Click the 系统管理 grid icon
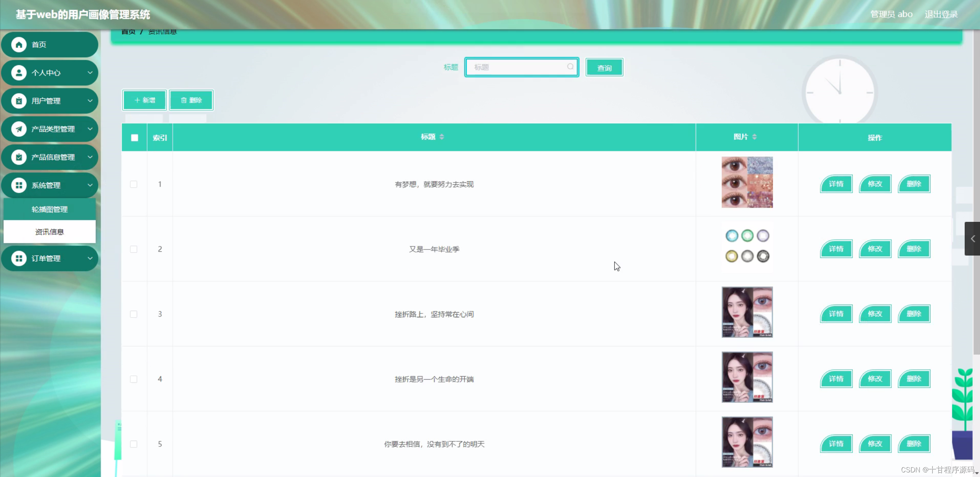The width and height of the screenshot is (980, 477). [18, 185]
